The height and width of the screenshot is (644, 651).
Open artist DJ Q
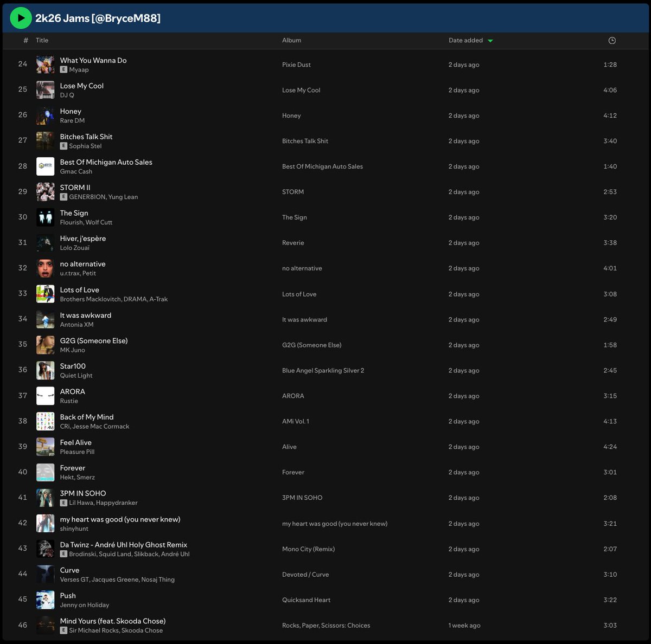tap(67, 95)
